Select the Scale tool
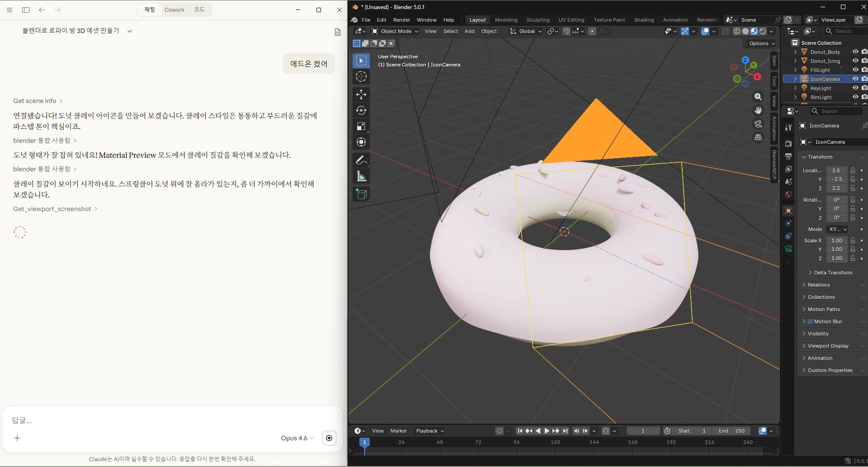 (361, 126)
